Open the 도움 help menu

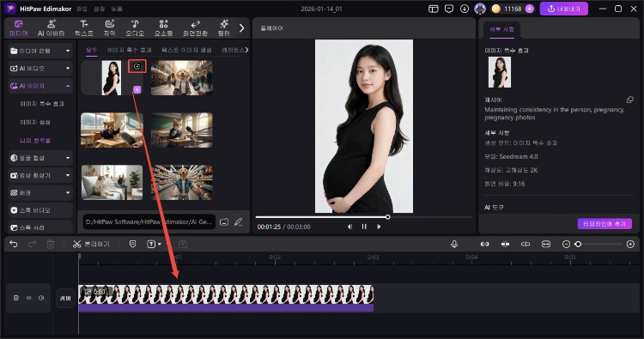pyautogui.click(x=117, y=9)
